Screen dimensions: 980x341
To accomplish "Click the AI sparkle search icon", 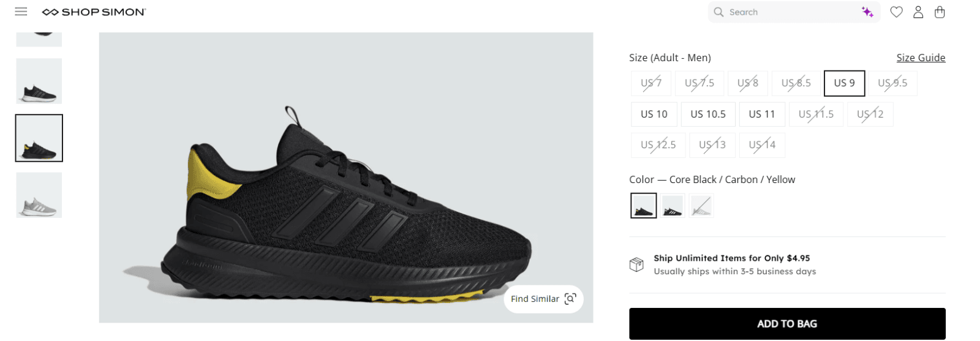I will click(x=867, y=12).
